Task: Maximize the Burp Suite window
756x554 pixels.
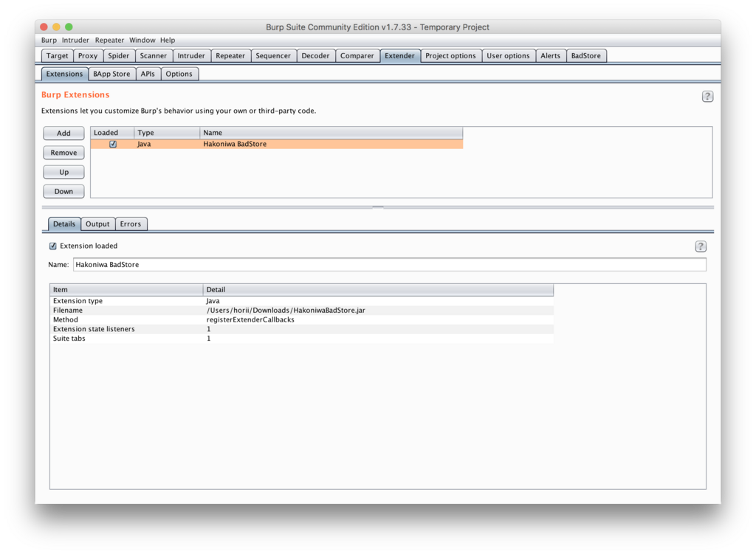Action: point(69,27)
